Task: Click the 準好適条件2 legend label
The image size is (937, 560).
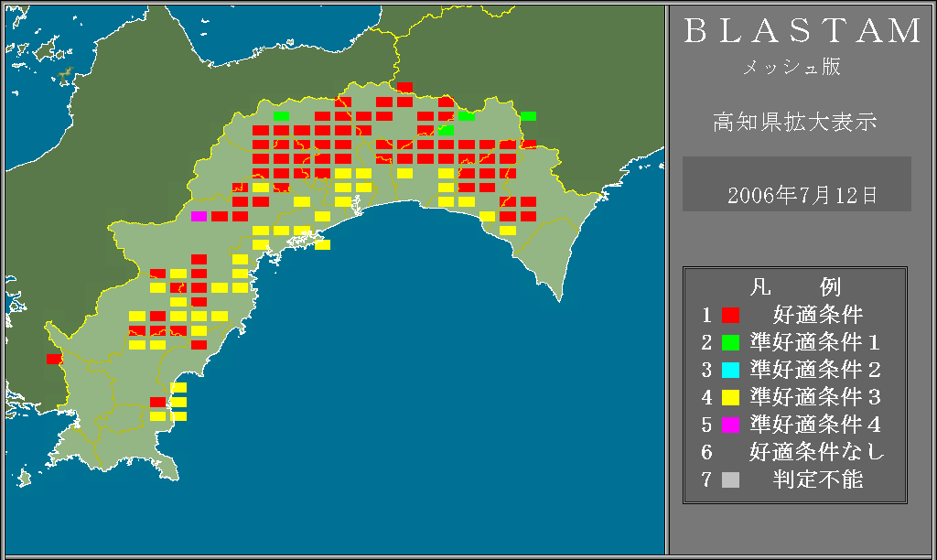Action: pyautogui.click(x=815, y=370)
